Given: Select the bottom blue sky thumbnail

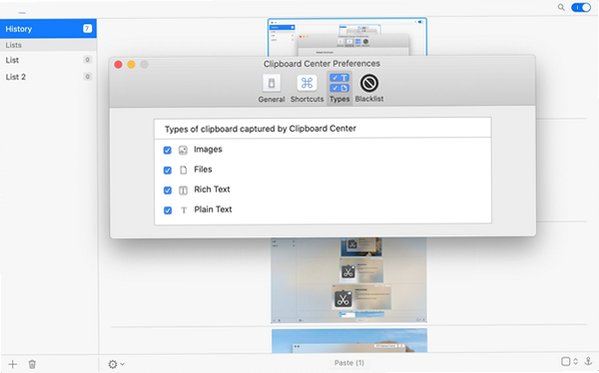Looking at the screenshot, I should [349, 341].
